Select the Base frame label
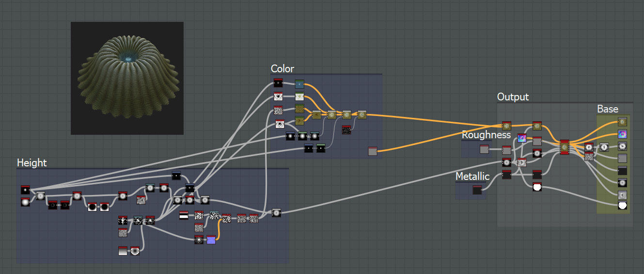644x274 pixels. pyautogui.click(x=608, y=109)
